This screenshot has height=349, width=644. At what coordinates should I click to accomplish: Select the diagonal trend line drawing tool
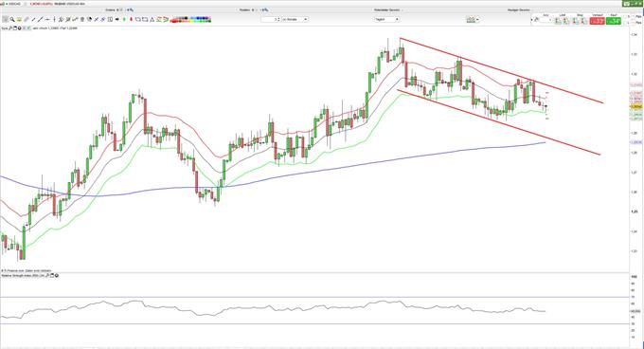click(x=40, y=19)
